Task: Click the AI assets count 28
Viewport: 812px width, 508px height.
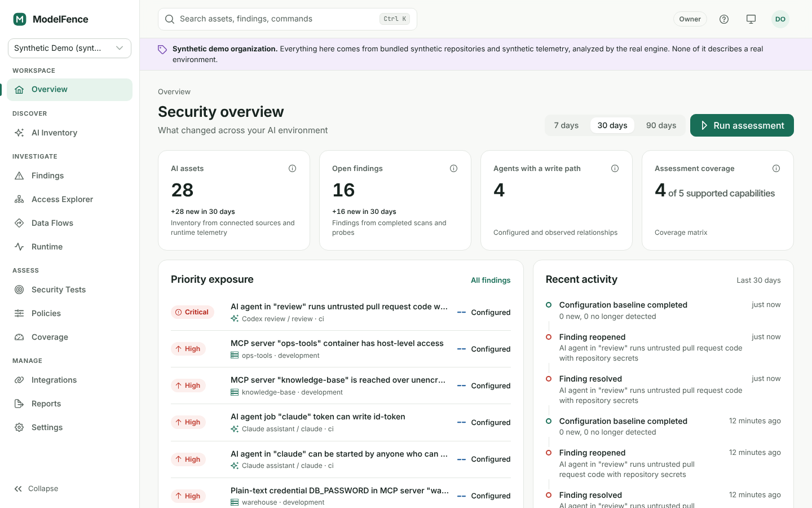Action: pyautogui.click(x=182, y=190)
